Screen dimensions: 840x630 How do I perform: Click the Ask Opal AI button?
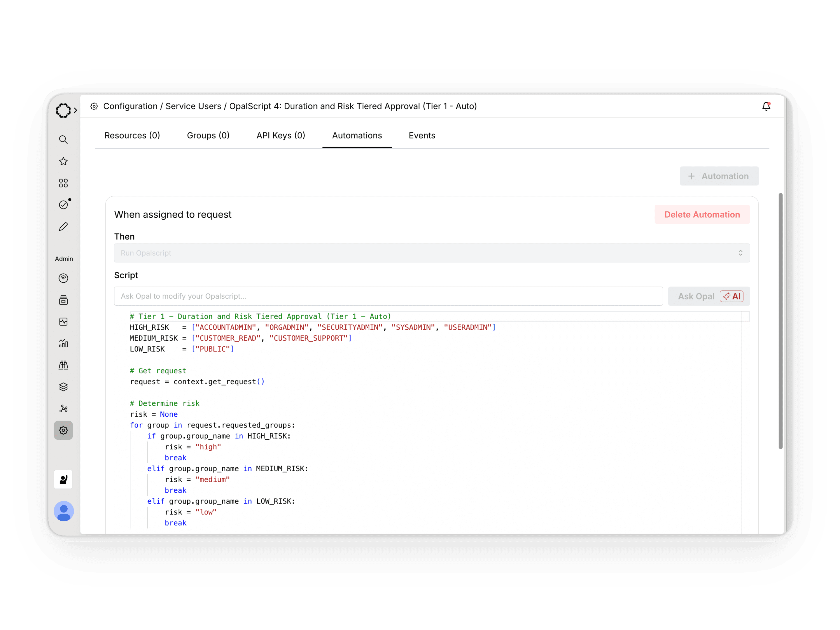click(709, 296)
